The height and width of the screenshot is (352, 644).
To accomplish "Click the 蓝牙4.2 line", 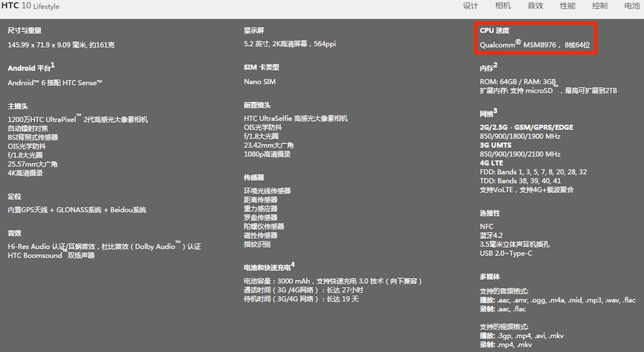I will (491, 236).
